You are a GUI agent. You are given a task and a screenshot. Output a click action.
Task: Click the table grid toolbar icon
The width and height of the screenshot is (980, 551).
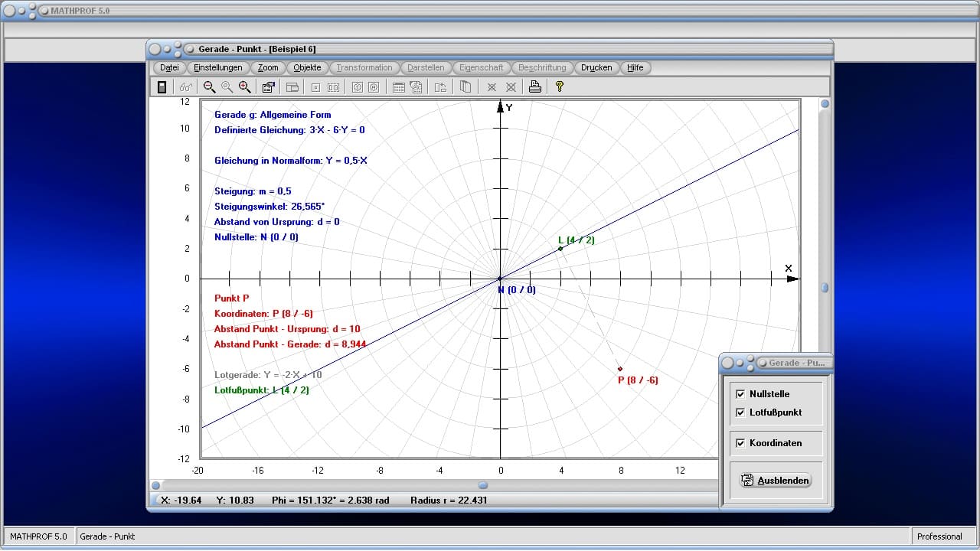click(x=398, y=87)
